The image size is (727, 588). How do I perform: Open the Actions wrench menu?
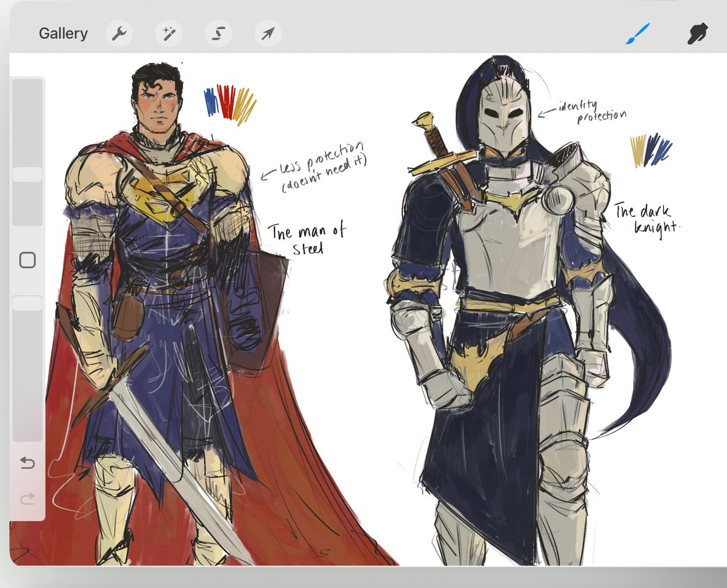click(119, 33)
